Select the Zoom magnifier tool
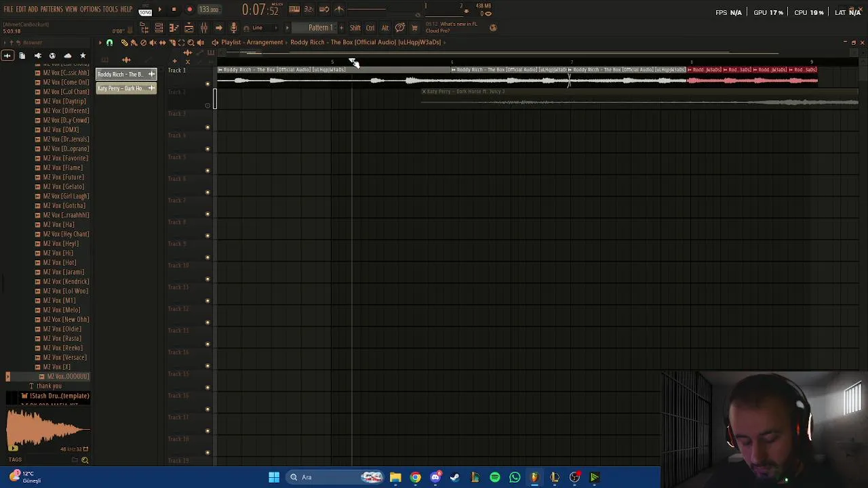This screenshot has height=488, width=868. (191, 43)
